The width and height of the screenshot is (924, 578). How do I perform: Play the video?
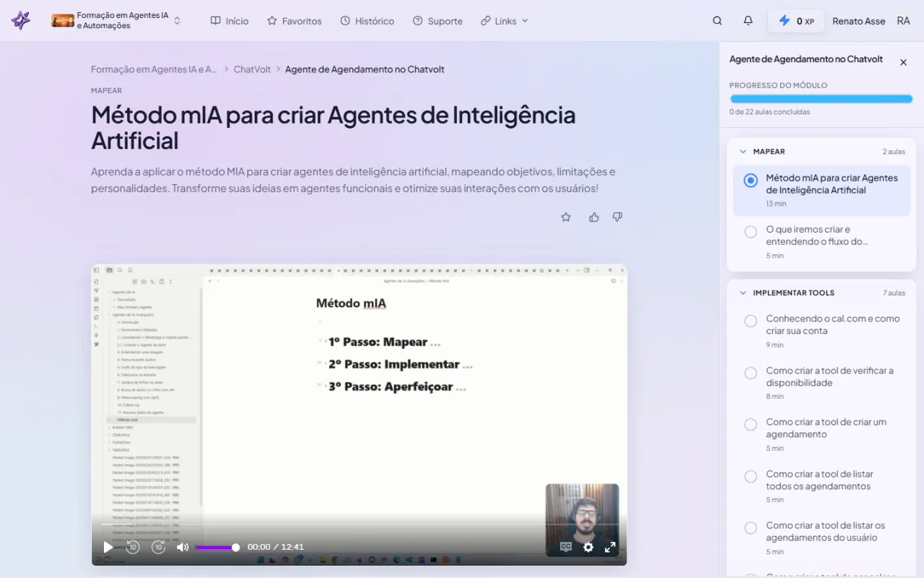point(108,547)
